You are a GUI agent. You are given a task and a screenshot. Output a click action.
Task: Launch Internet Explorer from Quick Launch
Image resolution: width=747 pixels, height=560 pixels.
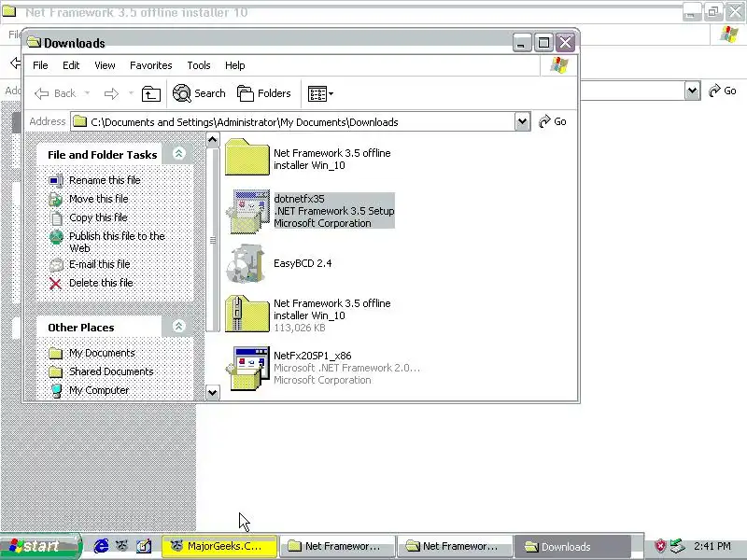(x=101, y=546)
